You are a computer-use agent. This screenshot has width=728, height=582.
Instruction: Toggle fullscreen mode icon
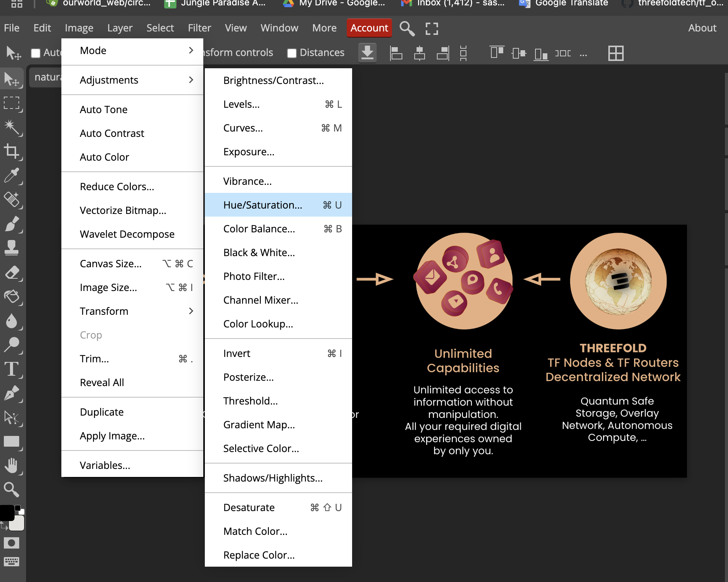432,28
